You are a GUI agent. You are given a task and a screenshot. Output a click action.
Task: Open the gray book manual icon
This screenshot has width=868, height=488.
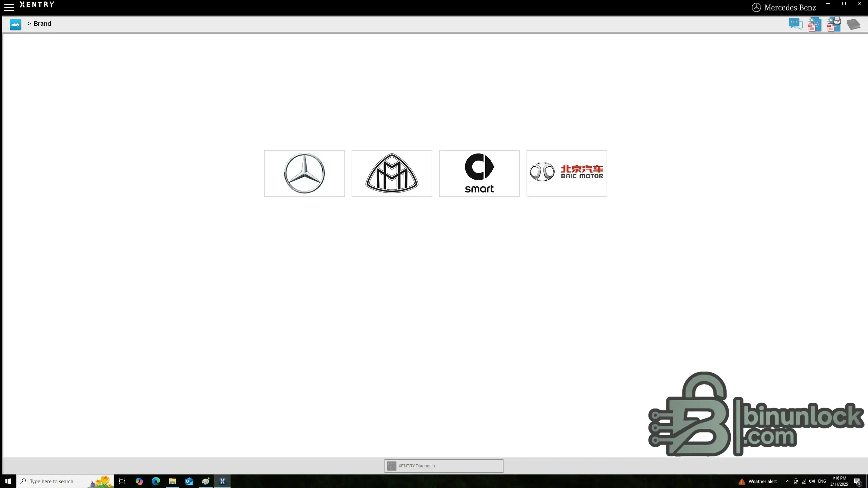click(853, 24)
